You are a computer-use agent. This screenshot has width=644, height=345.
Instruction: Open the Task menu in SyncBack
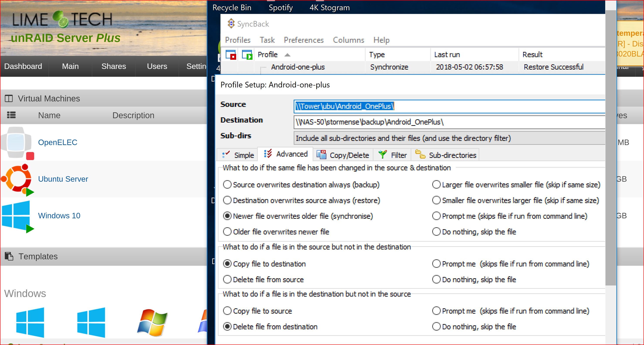267,40
